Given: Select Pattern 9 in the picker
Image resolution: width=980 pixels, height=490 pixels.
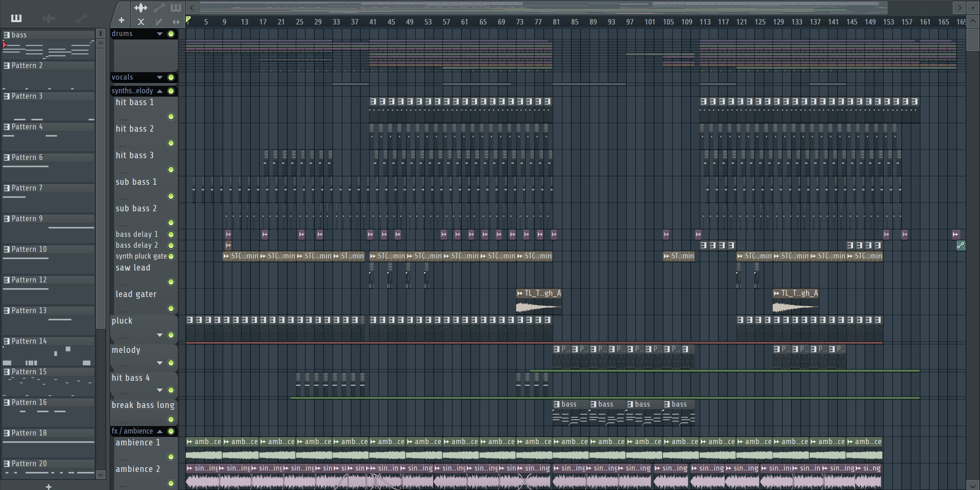Looking at the screenshot, I should click(x=48, y=218).
